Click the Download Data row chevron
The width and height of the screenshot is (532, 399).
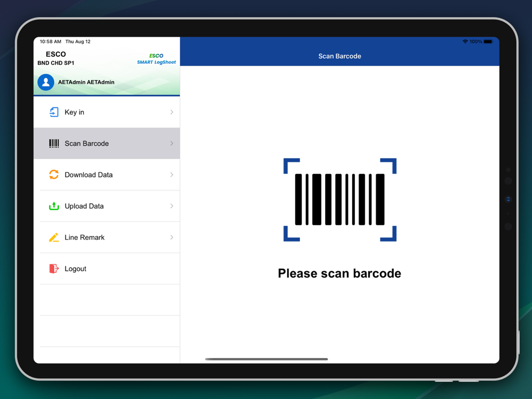tap(172, 174)
